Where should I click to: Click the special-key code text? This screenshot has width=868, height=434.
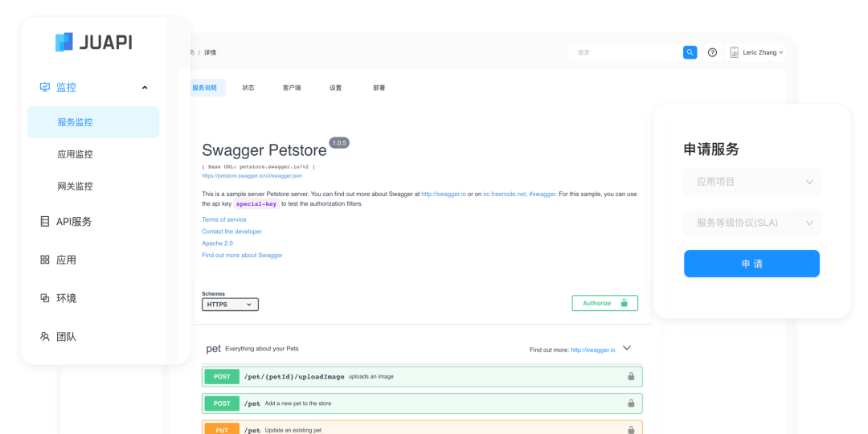click(256, 203)
